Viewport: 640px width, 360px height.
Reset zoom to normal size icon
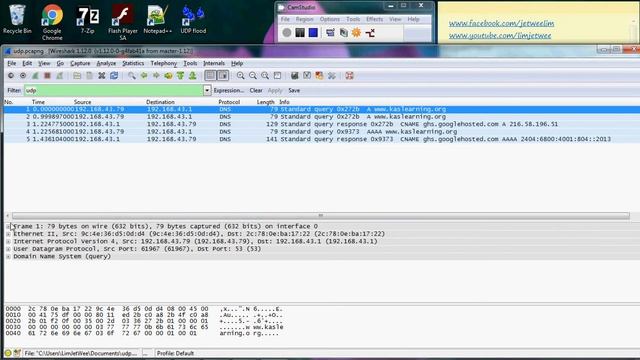(x=265, y=76)
